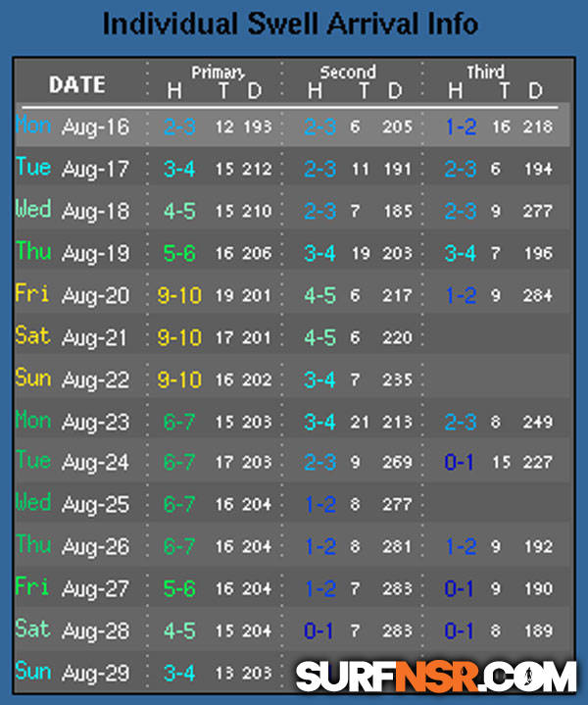Click second swell direction 191 on Tue Aug-17
The width and height of the screenshot is (588, 705).
pyautogui.click(x=398, y=169)
